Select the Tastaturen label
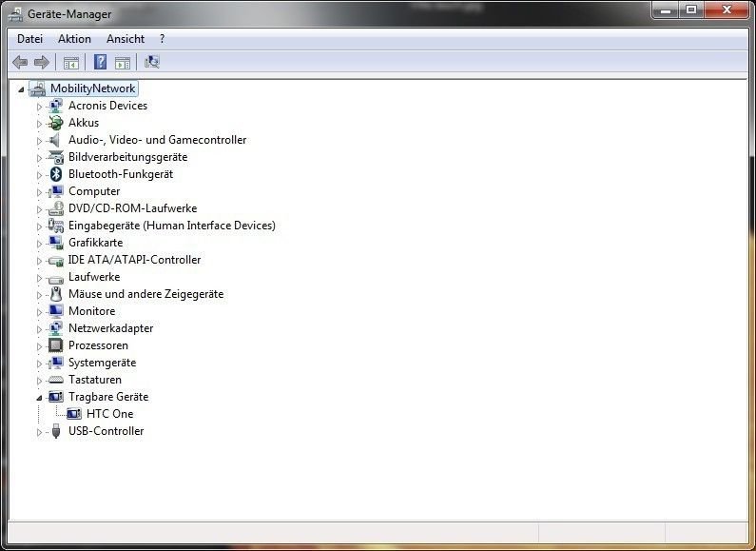 (x=95, y=380)
